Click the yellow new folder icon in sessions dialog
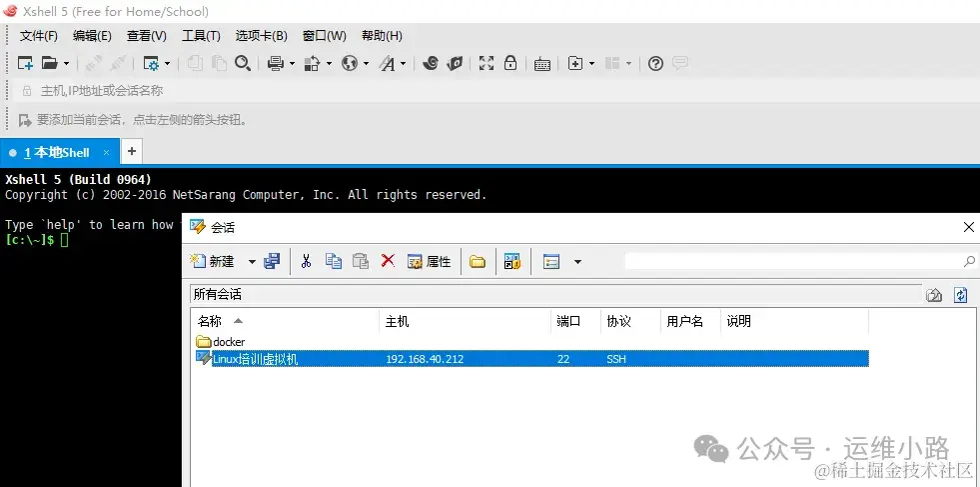This screenshot has height=487, width=980. [x=478, y=262]
